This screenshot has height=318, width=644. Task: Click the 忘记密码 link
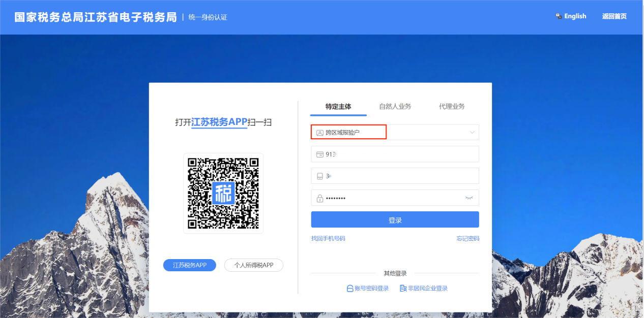467,238
